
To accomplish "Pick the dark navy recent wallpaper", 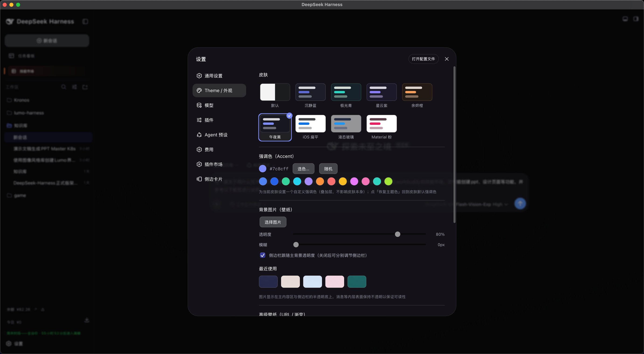I will click(268, 282).
